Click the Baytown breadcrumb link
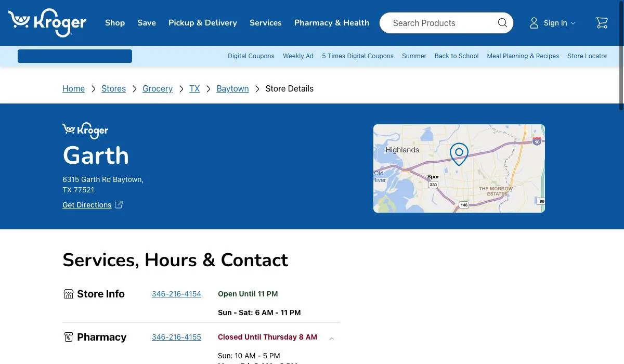The image size is (624, 364). (232, 89)
